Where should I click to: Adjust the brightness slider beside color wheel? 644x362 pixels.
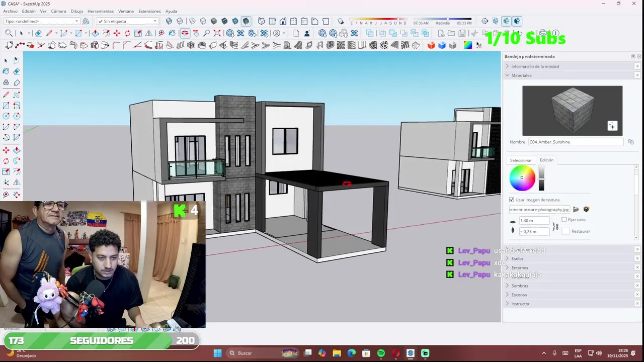pos(541,178)
